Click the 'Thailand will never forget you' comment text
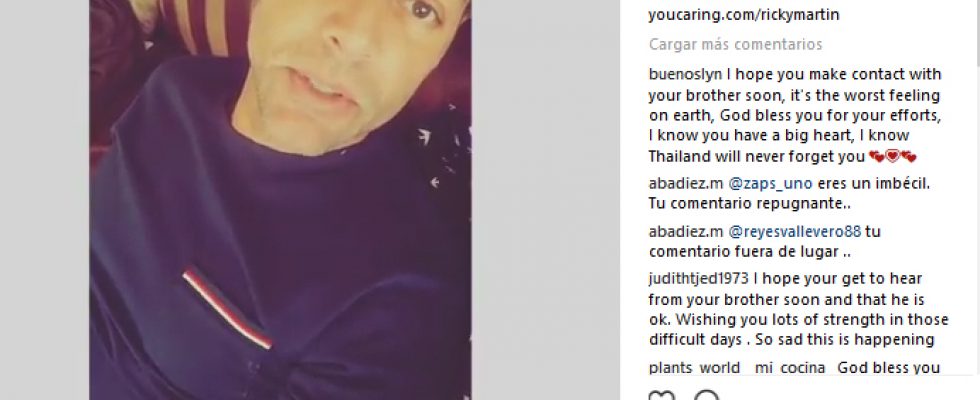This screenshot has width=980, height=400. pyautogui.click(x=756, y=157)
